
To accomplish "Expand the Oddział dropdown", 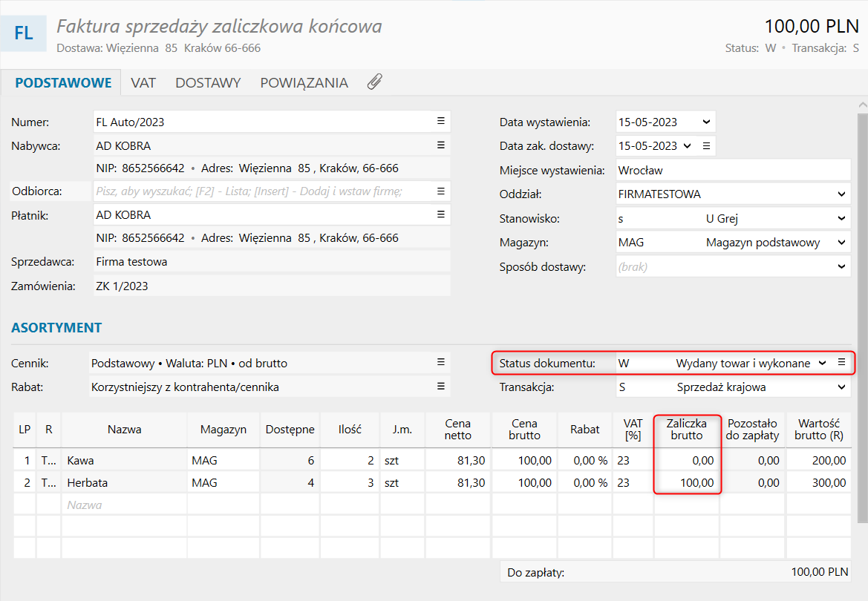I will [841, 194].
